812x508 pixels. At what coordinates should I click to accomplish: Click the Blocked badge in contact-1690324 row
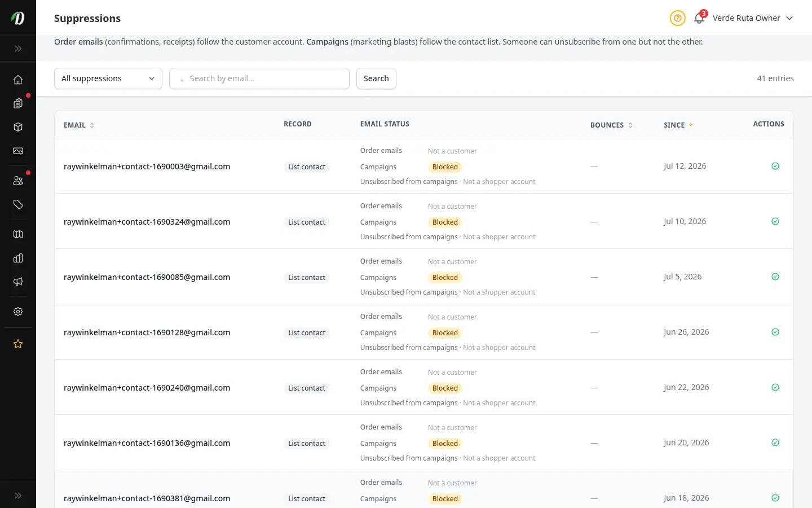(x=445, y=222)
